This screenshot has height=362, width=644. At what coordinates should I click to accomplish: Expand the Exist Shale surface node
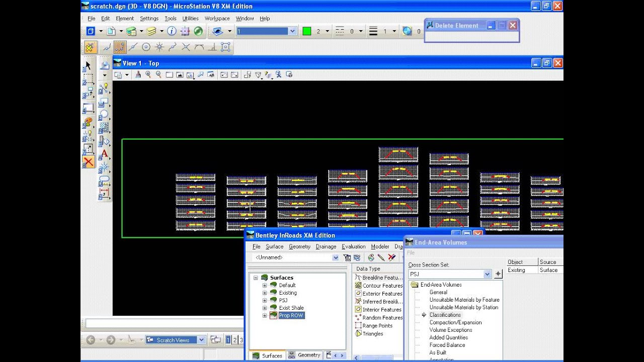265,308
